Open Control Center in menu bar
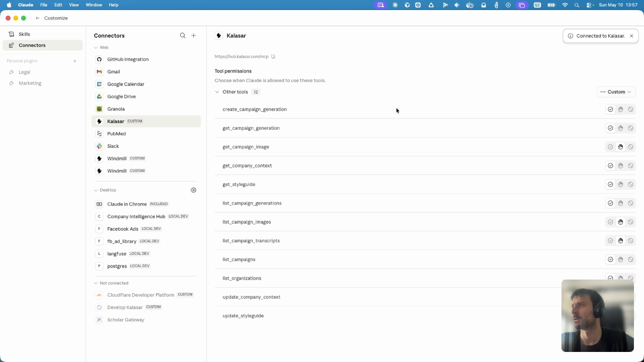Viewport: 644px width, 362px height. pos(590,5)
